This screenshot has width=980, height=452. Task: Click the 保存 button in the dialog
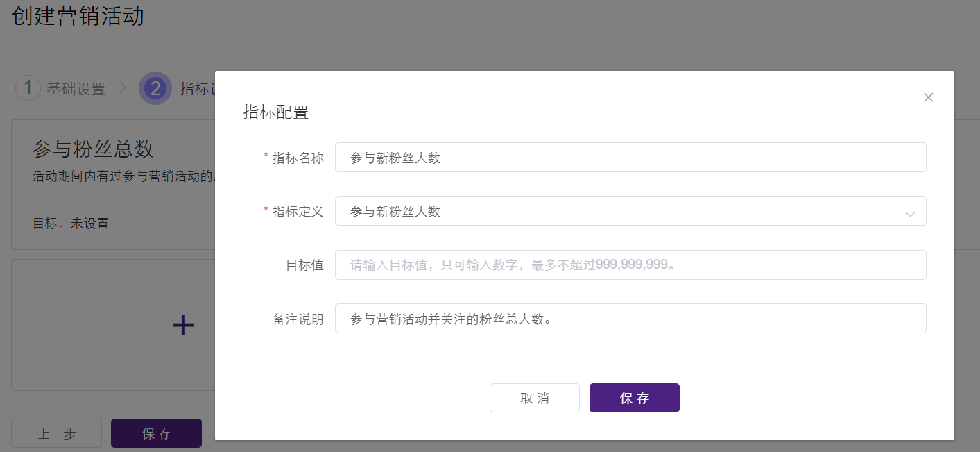click(634, 397)
